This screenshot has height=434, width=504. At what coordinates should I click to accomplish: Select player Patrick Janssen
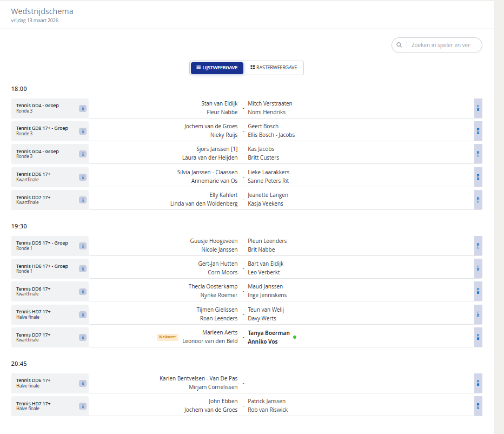tap(267, 402)
